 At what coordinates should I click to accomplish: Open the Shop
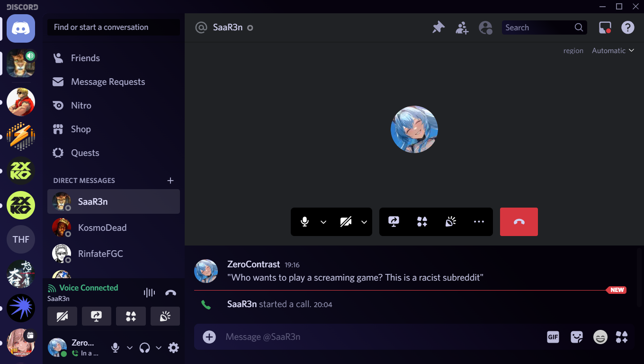(114, 129)
